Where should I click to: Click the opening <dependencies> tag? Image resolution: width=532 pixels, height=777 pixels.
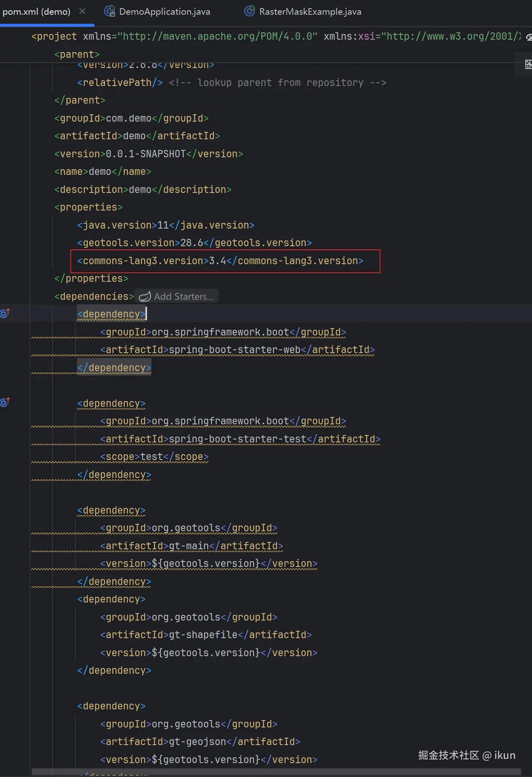point(94,297)
